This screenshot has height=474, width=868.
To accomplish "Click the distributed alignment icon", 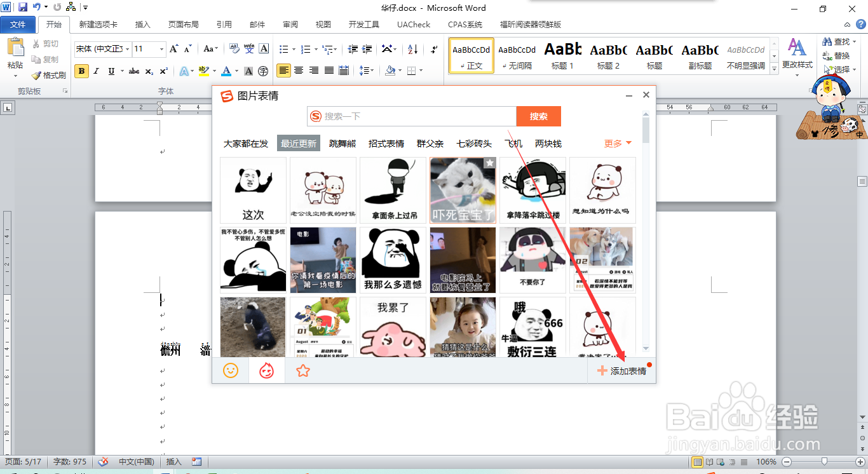I will click(x=344, y=71).
